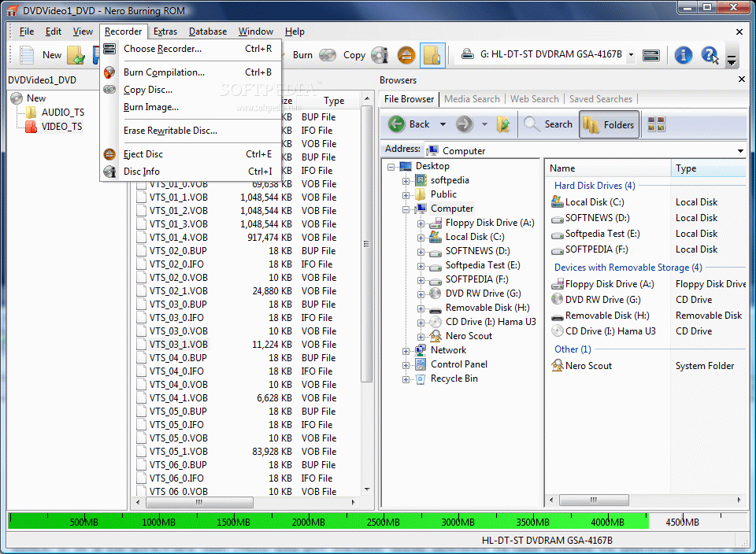Select the VIDEO_TS folder in compilation tree
Screen dimensions: 756x554
(x=61, y=127)
